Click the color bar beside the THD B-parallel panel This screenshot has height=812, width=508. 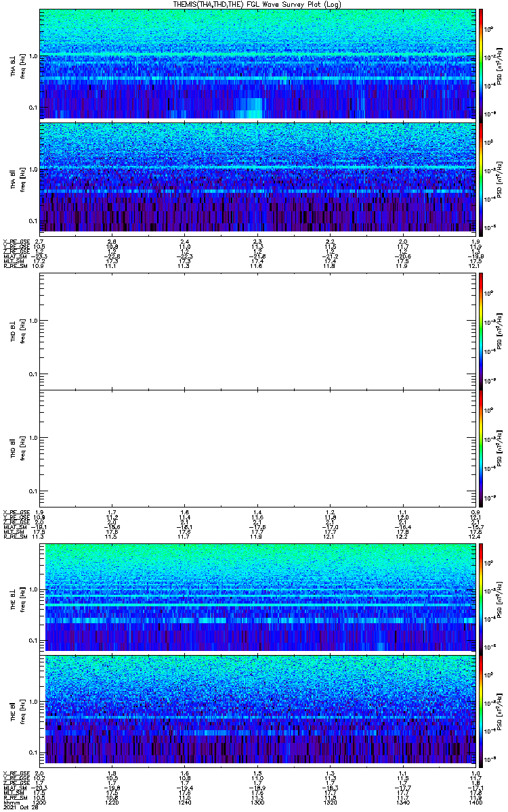tap(482, 448)
